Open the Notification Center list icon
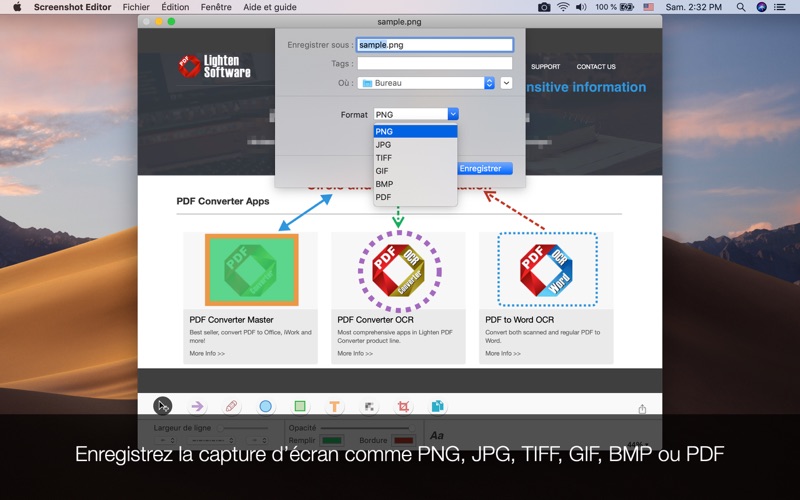 pos(780,7)
